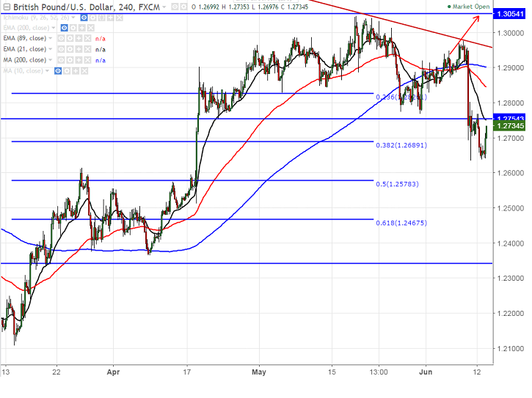This screenshot has width=532, height=398.
Task: Open EMA (200, close) settings gear
Action: coord(73,28)
